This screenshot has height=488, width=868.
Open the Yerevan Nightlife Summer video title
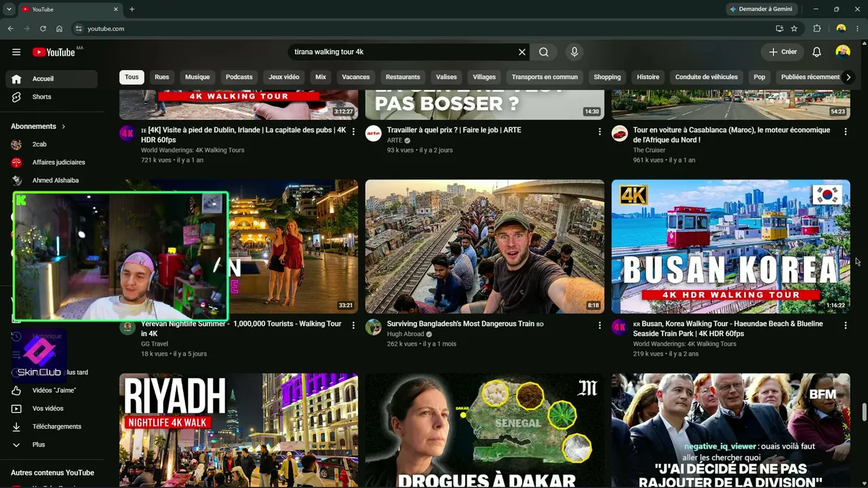click(241, 329)
